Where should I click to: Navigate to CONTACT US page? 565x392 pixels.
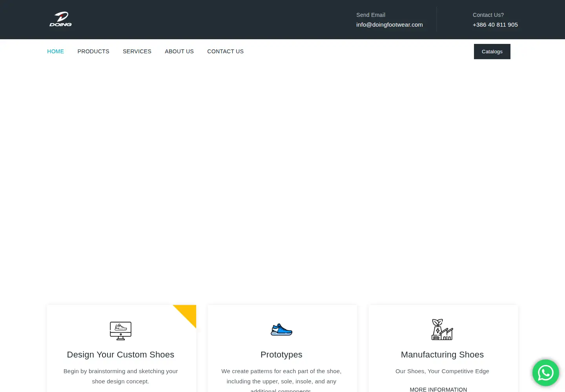coord(225,51)
